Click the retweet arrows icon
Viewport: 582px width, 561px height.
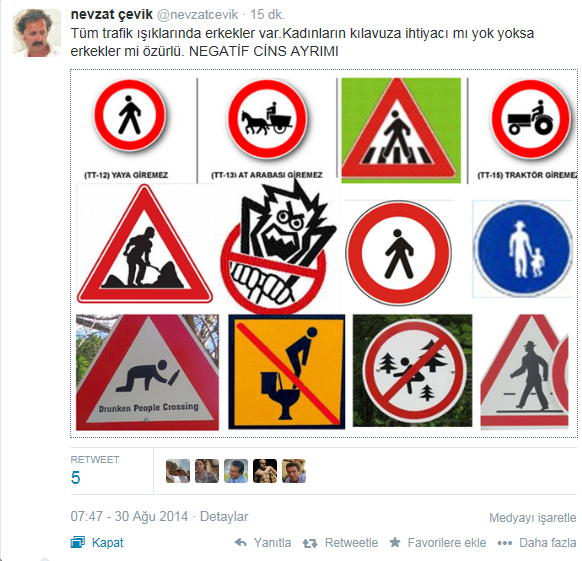(x=310, y=543)
